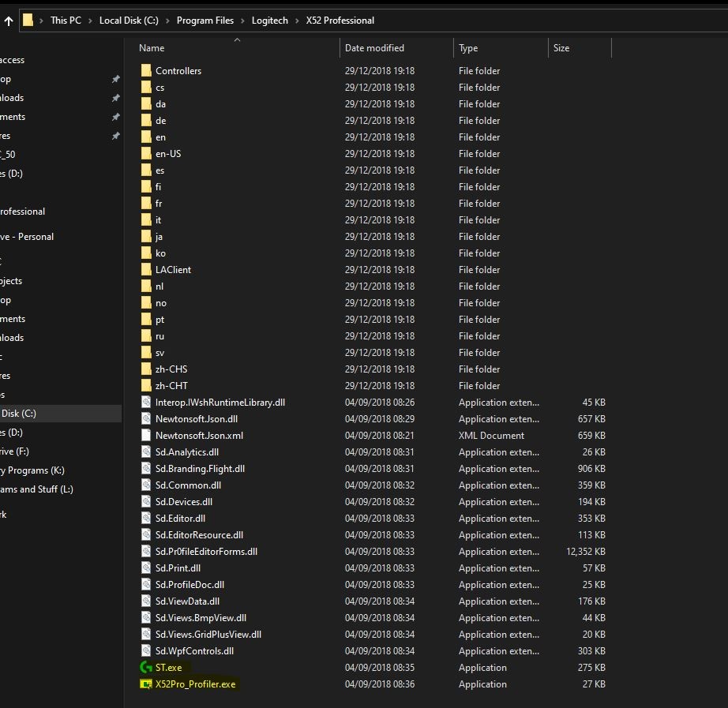728x708 pixels.
Task: Click the XML Document type cell
Action: [492, 436]
